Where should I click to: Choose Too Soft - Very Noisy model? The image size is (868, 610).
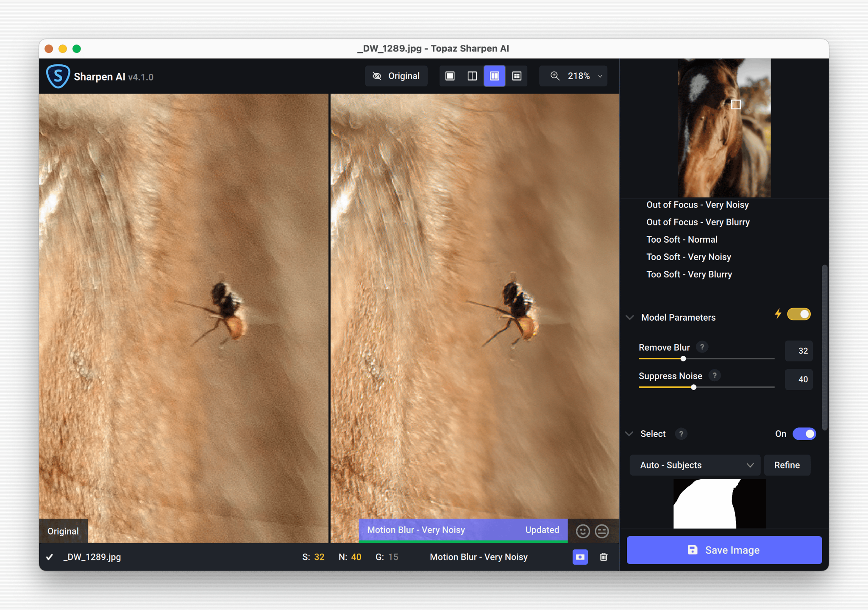click(688, 257)
